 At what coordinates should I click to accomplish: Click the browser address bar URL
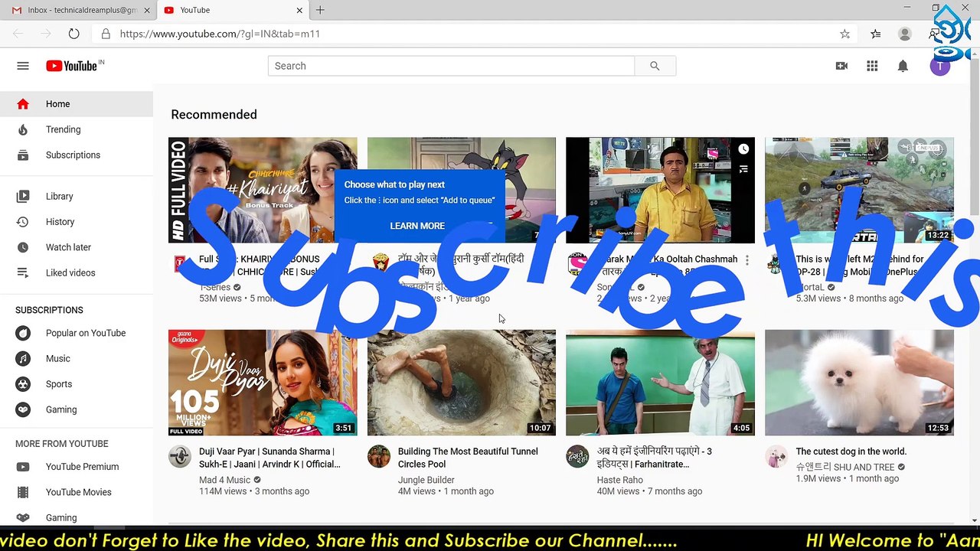(x=220, y=34)
